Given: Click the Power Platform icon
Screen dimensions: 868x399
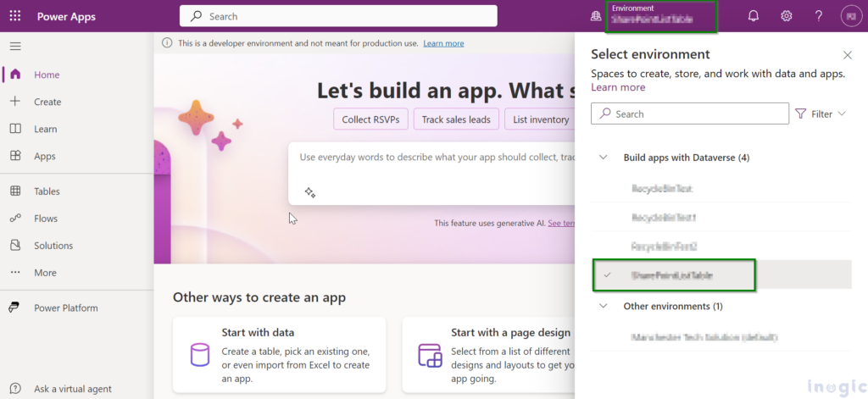Looking at the screenshot, I should pyautogui.click(x=15, y=308).
